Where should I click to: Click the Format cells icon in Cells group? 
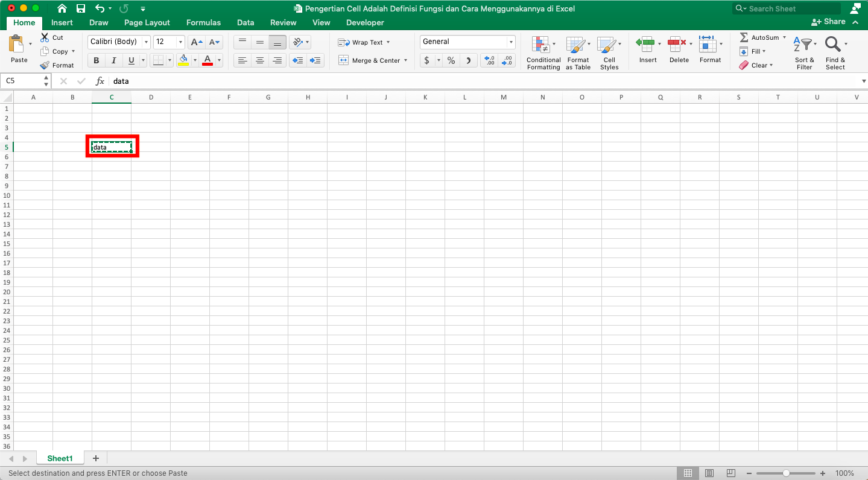707,43
